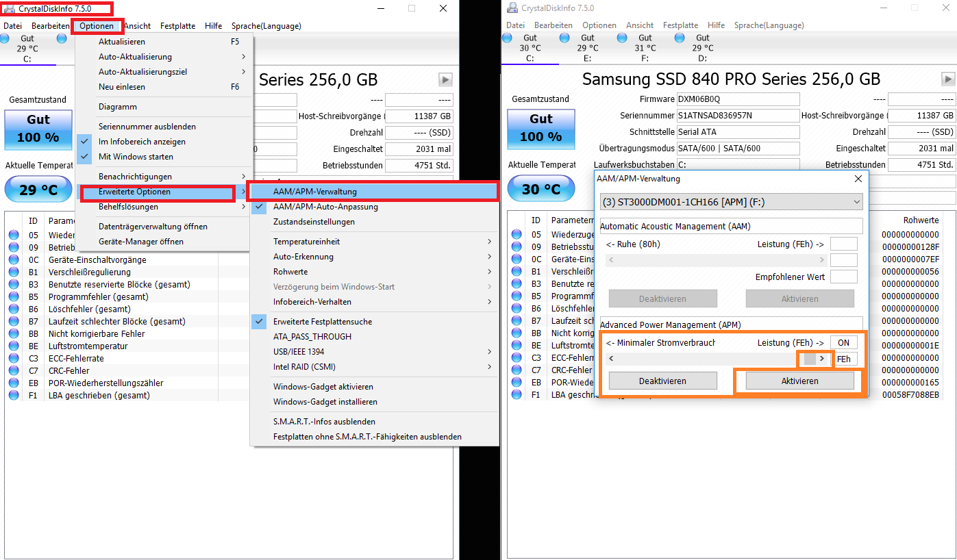Close the AAM/APM-Verwaltung dialog
This screenshot has width=957, height=560.
858,179
